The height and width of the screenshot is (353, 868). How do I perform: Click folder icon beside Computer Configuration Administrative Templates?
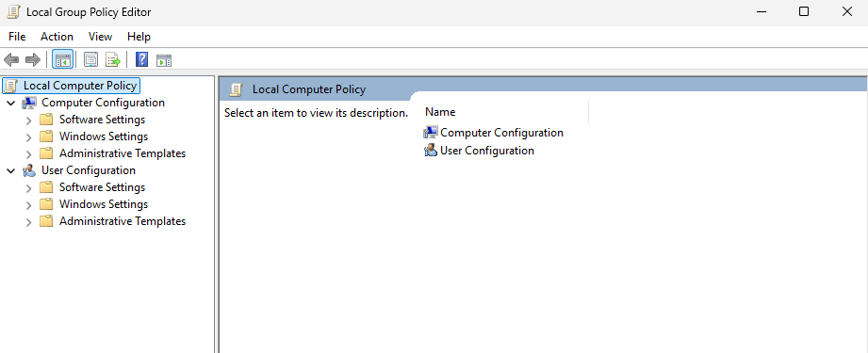click(46, 153)
